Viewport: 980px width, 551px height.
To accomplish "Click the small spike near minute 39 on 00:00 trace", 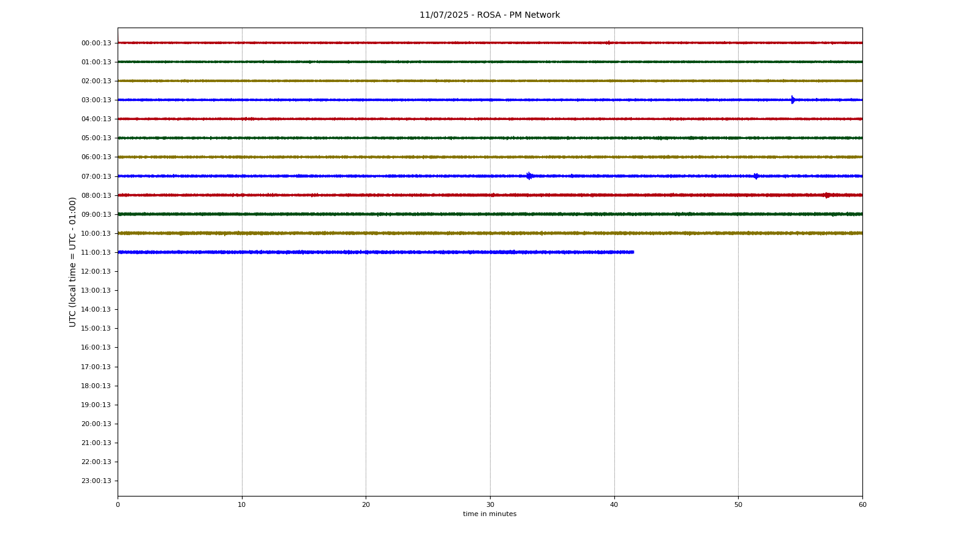I will [608, 43].
